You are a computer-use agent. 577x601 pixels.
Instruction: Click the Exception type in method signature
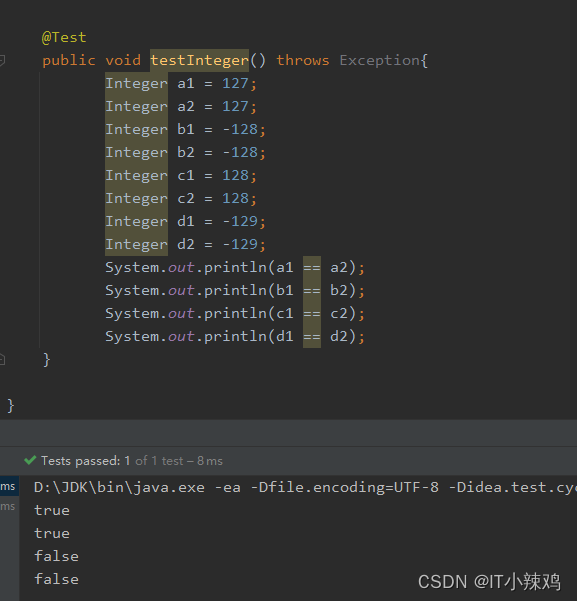click(380, 61)
